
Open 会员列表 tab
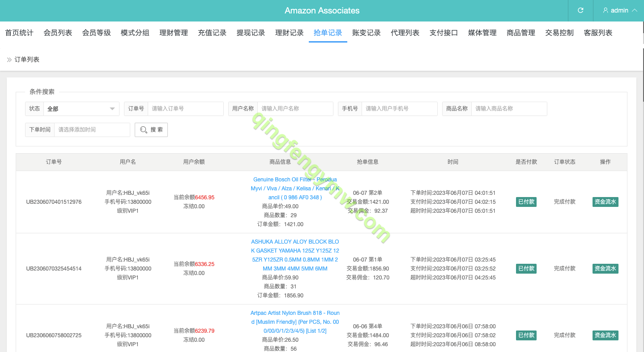coord(58,33)
